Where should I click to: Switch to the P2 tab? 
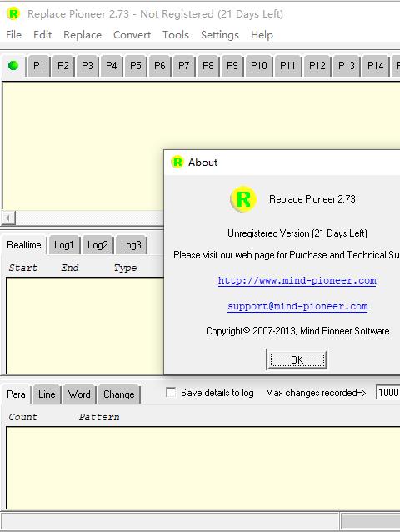click(x=63, y=66)
